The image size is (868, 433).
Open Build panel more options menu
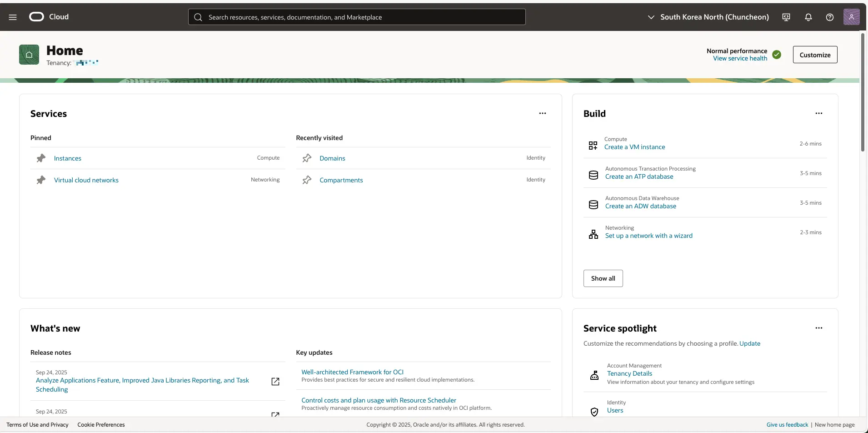coord(819,113)
